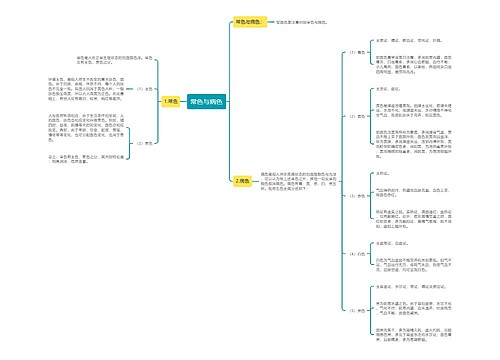Viewport: 500px width, 360px height.
Task: Select the first leaf under 黑色 (主肾虚证)
Action: coord(411,287)
